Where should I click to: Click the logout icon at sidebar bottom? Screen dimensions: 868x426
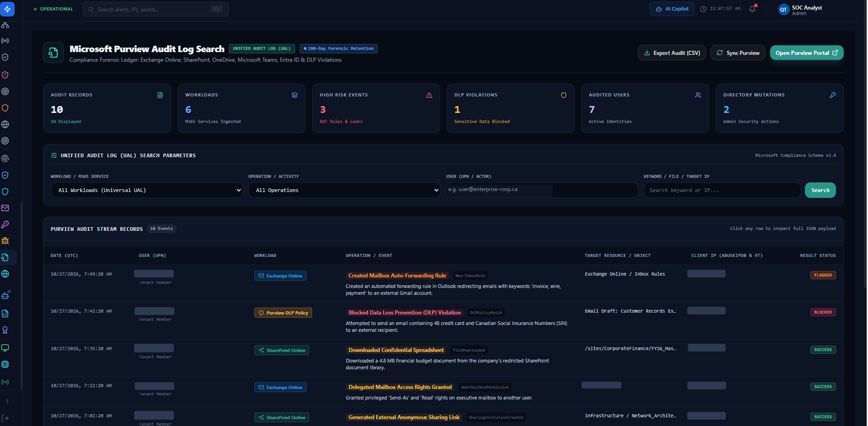click(x=5, y=418)
